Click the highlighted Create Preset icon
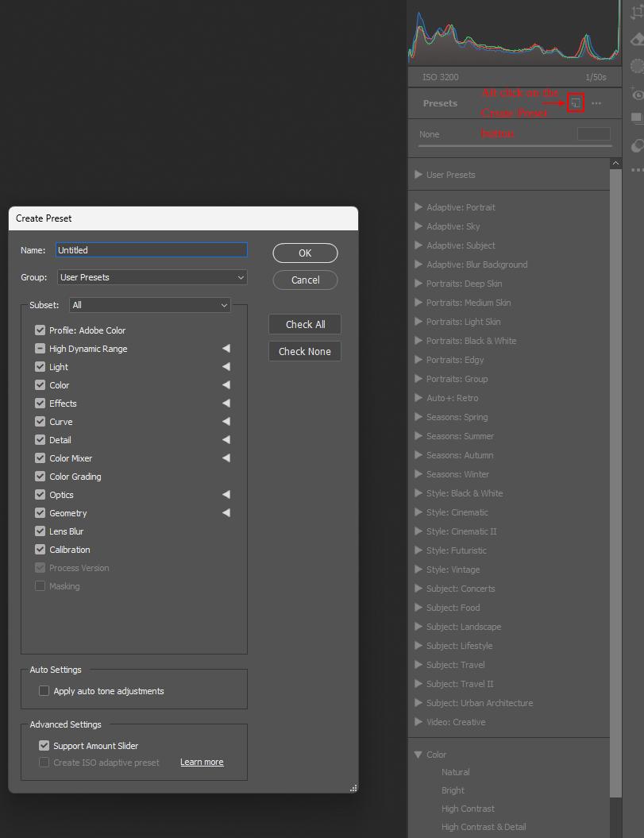 coord(575,103)
